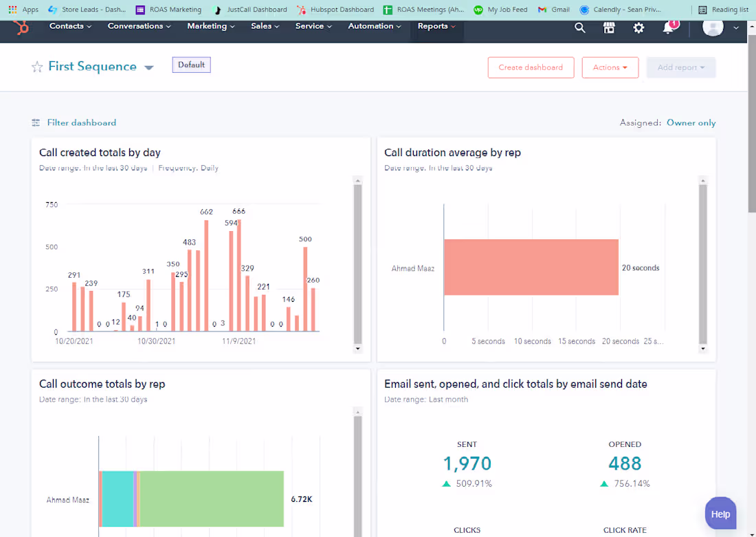
Task: Expand the account menu chevron
Action: [736, 28]
